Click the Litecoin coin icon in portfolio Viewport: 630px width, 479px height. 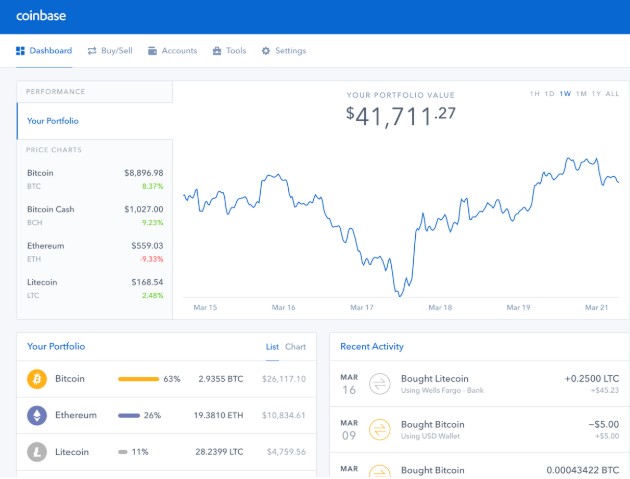pos(37,451)
